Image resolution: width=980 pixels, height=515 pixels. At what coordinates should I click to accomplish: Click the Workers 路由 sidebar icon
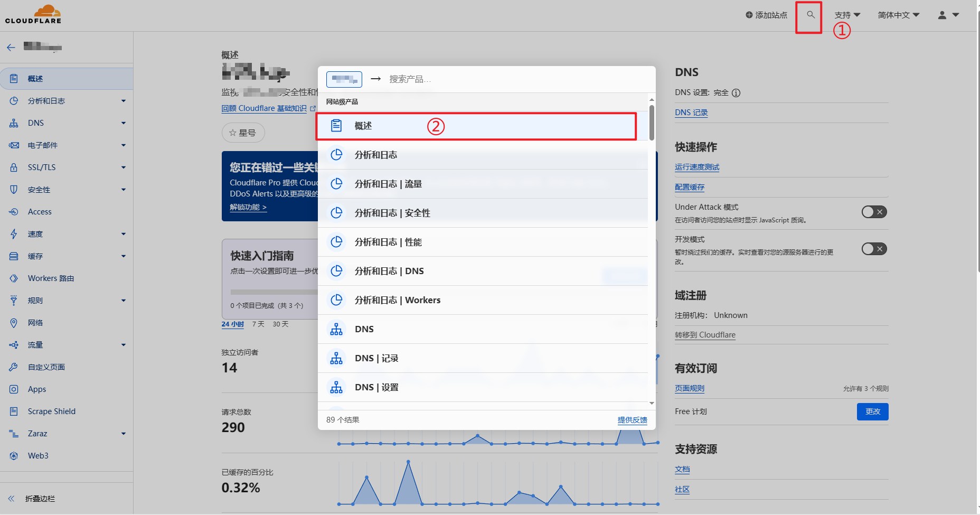click(x=14, y=278)
